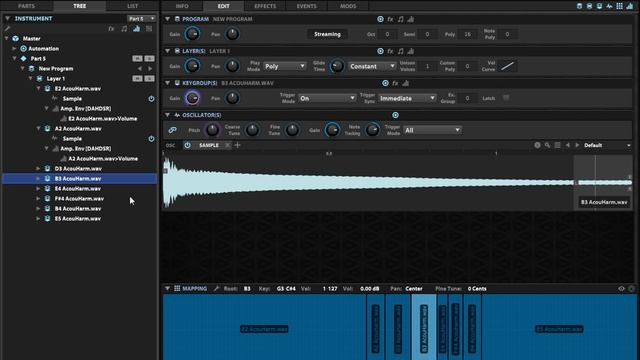
Task: Click the Poly value field showing 16
Action: pyautogui.click(x=467, y=34)
